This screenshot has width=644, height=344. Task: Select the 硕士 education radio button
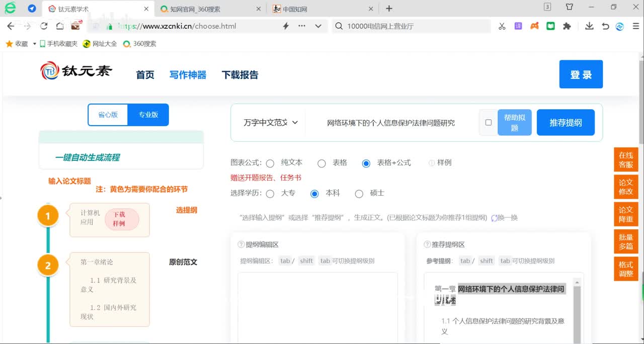click(359, 194)
